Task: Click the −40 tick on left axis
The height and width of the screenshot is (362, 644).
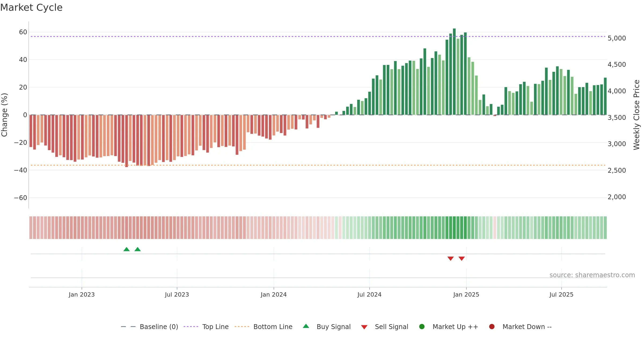Action: 21,170
